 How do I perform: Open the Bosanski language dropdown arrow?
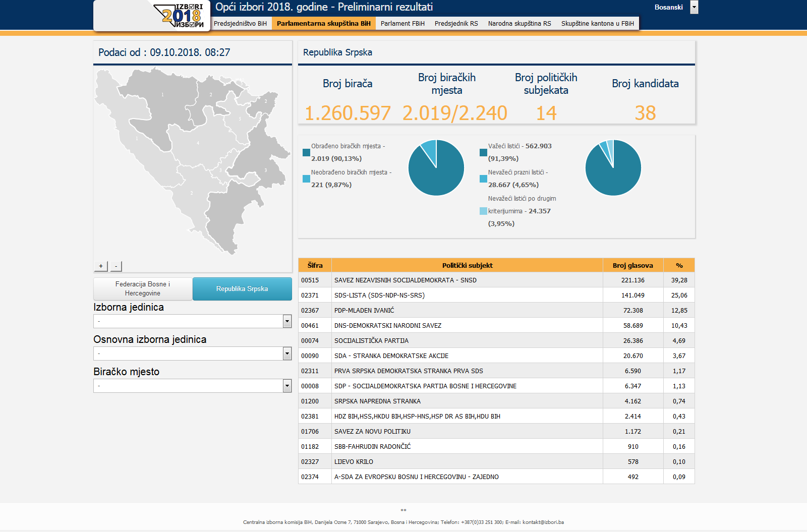(x=695, y=7)
